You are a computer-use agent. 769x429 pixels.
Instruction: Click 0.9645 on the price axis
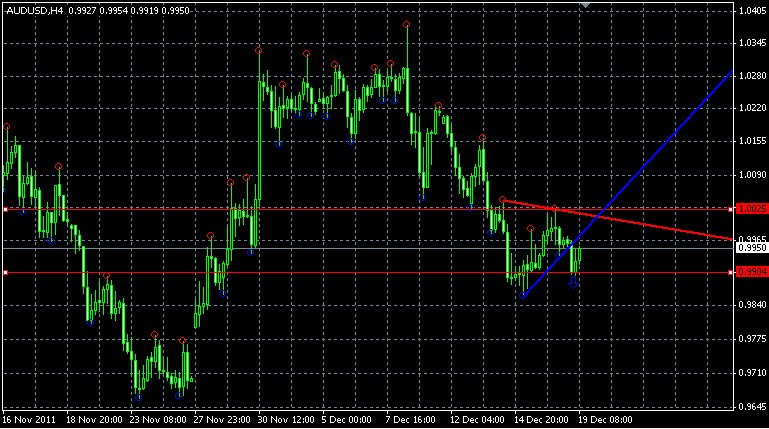coord(752,407)
